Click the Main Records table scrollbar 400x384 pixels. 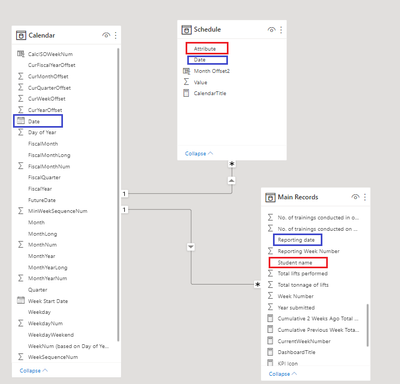(x=368, y=325)
